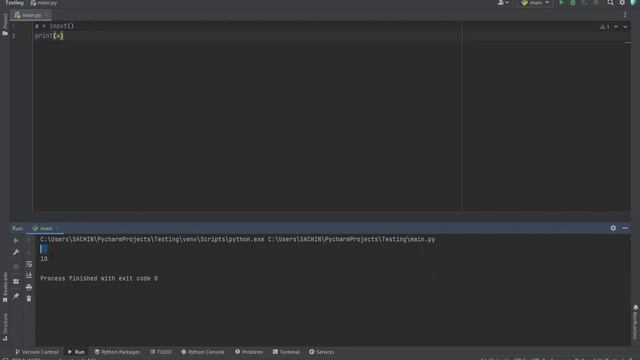Click the 'Process finished with exit code 0' text
Screen dimensions: 640x360
click(x=99, y=278)
